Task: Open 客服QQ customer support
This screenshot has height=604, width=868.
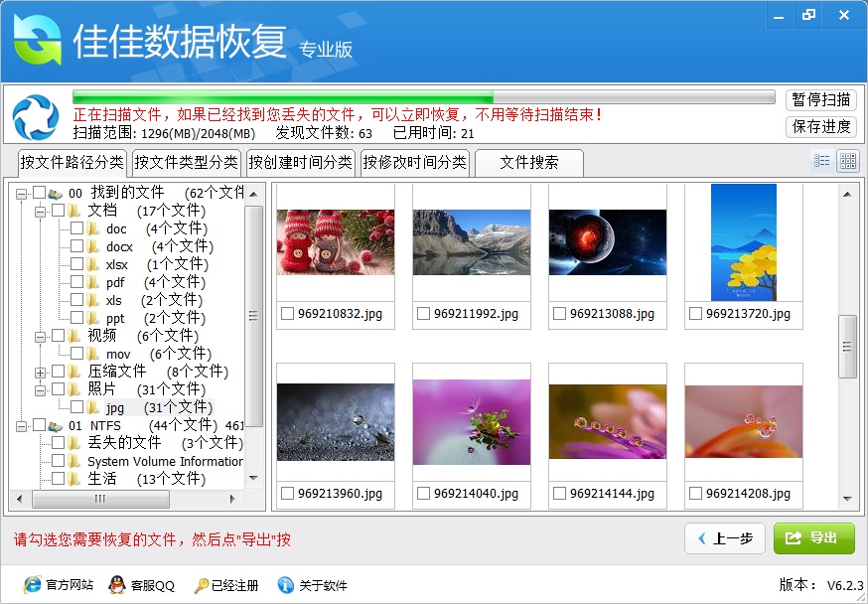Action: click(x=139, y=585)
